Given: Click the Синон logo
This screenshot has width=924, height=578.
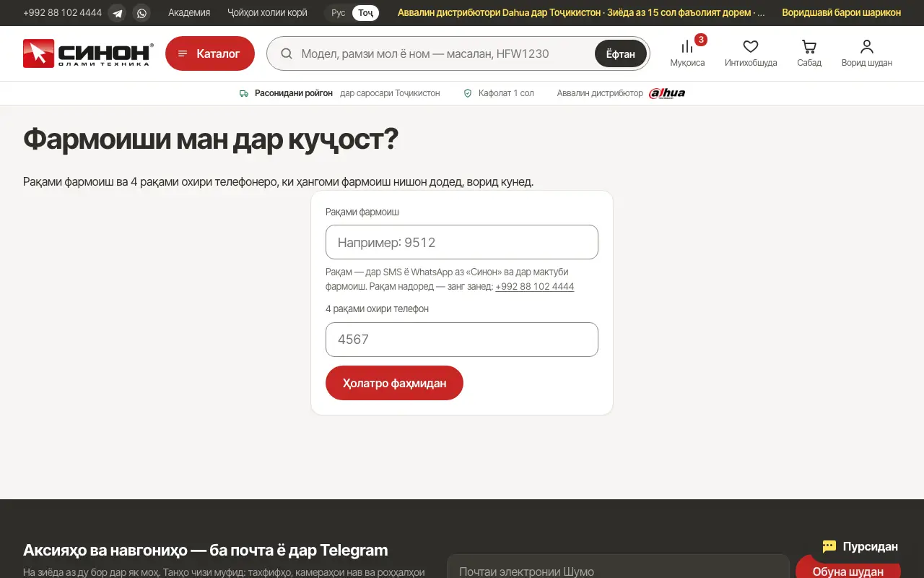Looking at the screenshot, I should click(88, 53).
